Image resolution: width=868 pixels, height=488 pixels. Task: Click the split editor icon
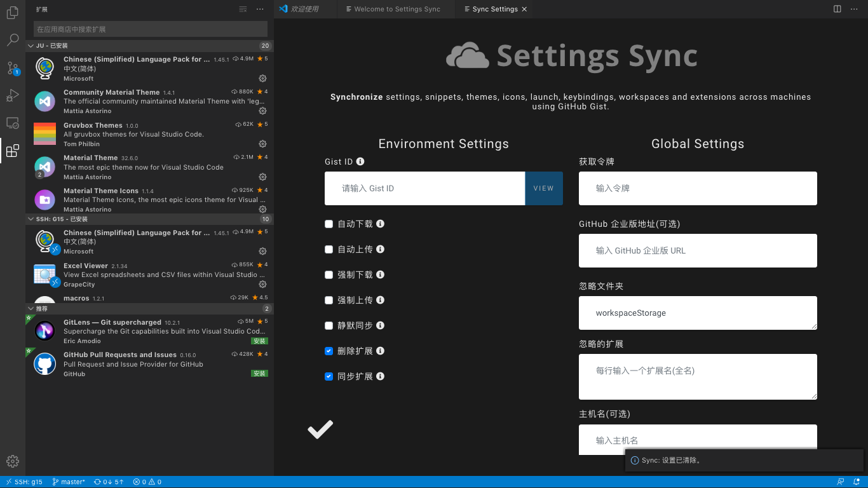[x=837, y=9]
